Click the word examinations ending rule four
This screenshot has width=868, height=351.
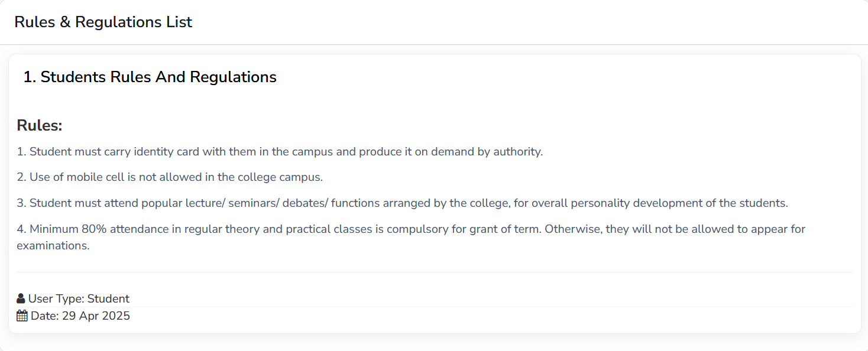[x=53, y=245]
